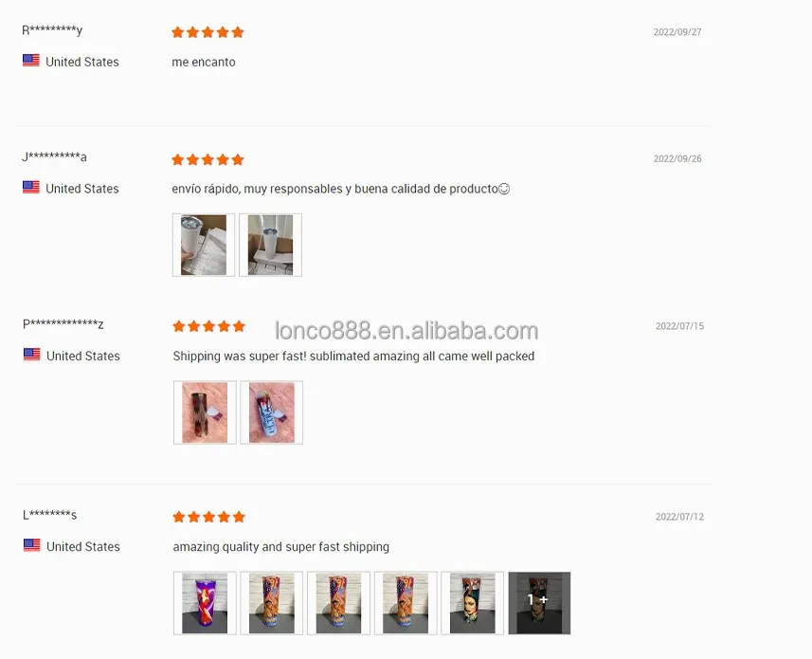Screen dimensions: 812x659
Task: View blue sublimated tumbler photo on pink fur
Action: tap(271, 412)
